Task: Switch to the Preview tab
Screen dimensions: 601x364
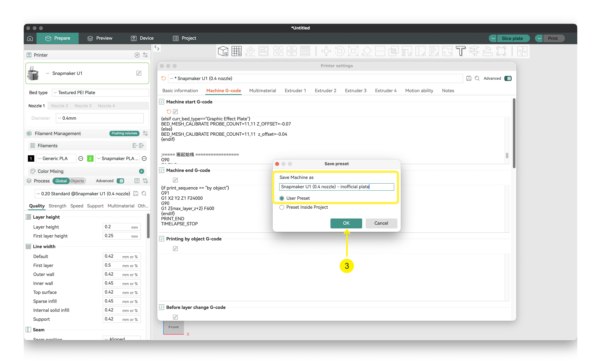Action: (100, 38)
